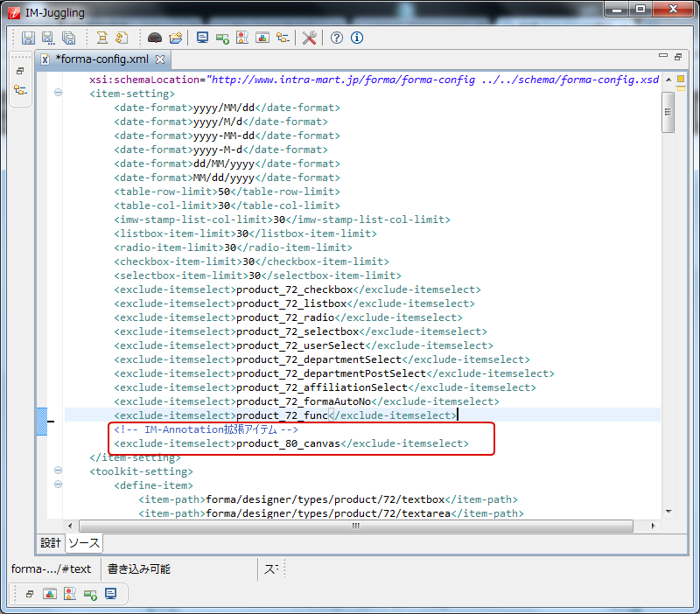
Task: Click the green server run icon in top toolbar
Action: (222, 38)
